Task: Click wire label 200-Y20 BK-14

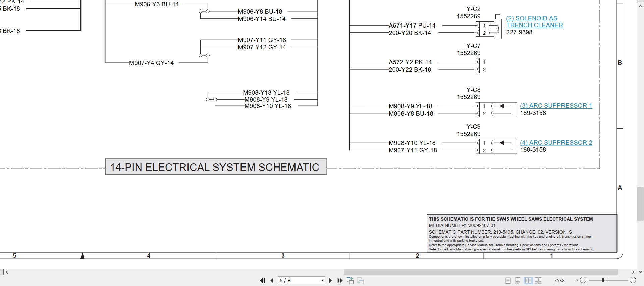Action: (410, 33)
